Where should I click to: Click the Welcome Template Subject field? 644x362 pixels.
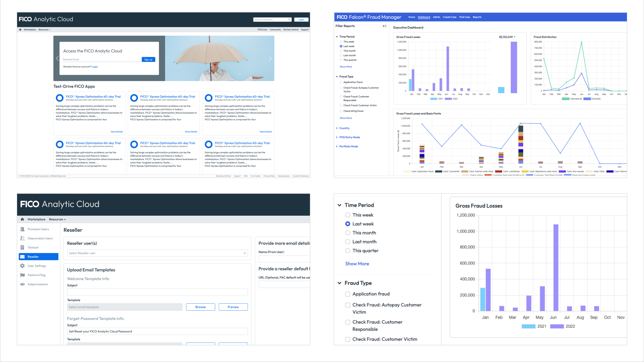(x=157, y=292)
